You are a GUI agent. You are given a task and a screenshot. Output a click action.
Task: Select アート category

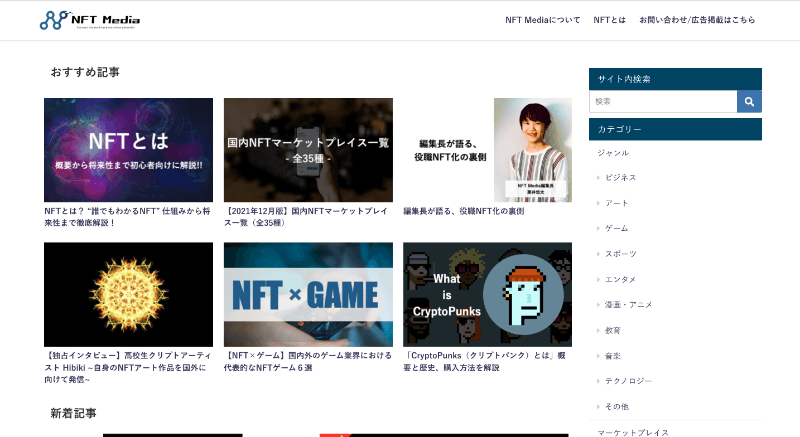[616, 203]
